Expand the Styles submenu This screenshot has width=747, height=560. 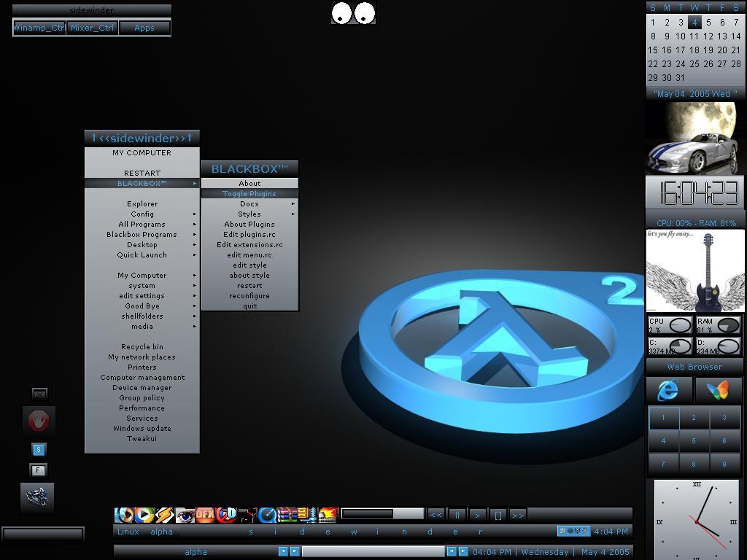coord(249,214)
